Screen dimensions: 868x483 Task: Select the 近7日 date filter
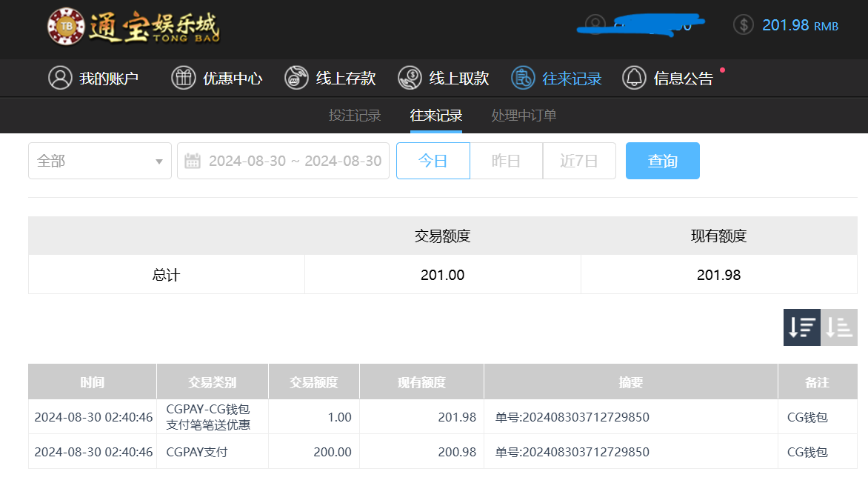coord(578,161)
